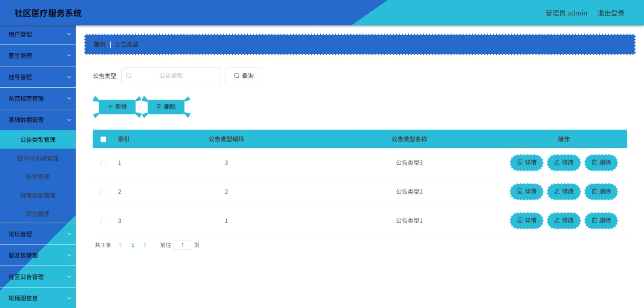Open 详情 for row 公告类型3

[526, 162]
